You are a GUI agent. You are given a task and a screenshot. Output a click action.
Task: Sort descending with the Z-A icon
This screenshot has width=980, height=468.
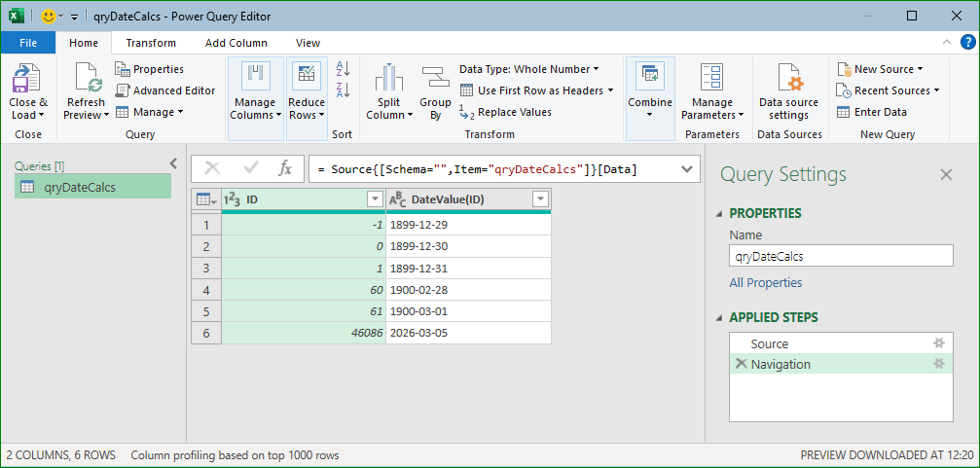(x=344, y=90)
